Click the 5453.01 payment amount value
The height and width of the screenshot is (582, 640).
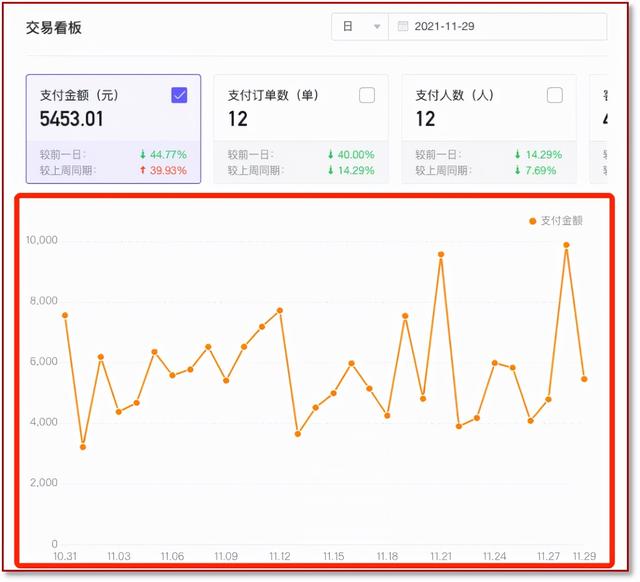pyautogui.click(x=72, y=119)
